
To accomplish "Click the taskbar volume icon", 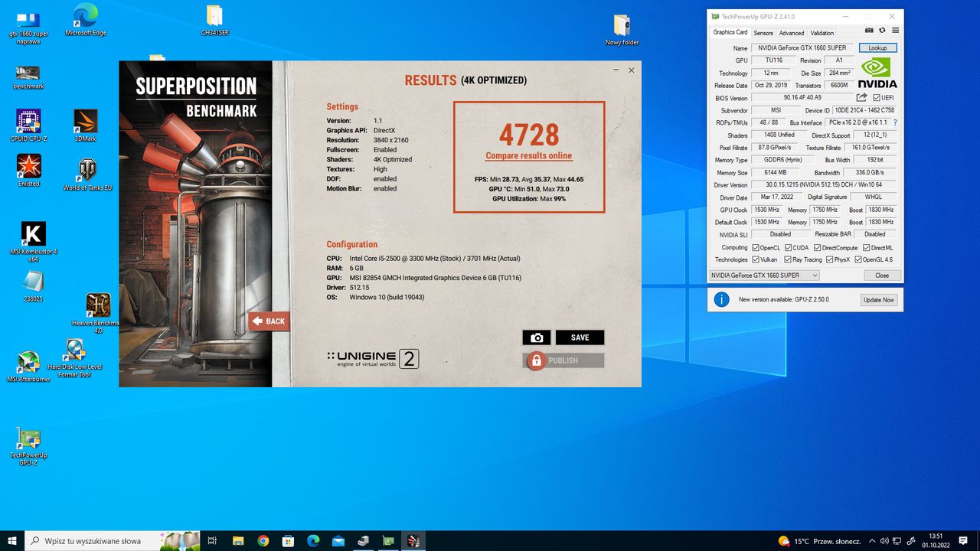I will [884, 541].
